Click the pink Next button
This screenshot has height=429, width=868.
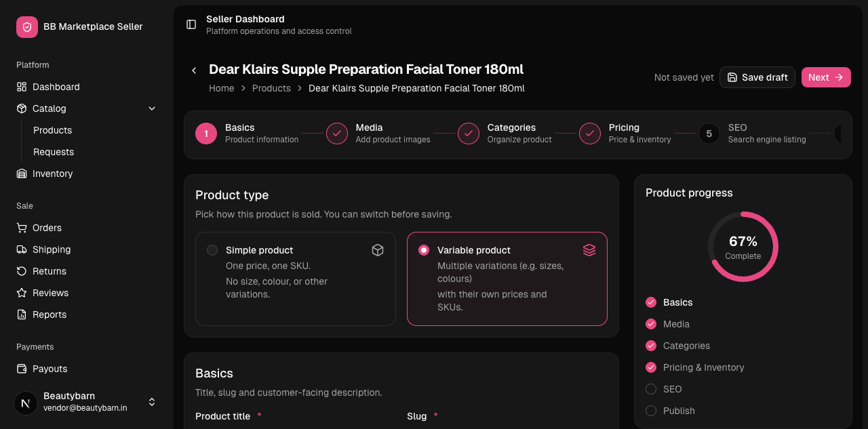[x=826, y=77]
